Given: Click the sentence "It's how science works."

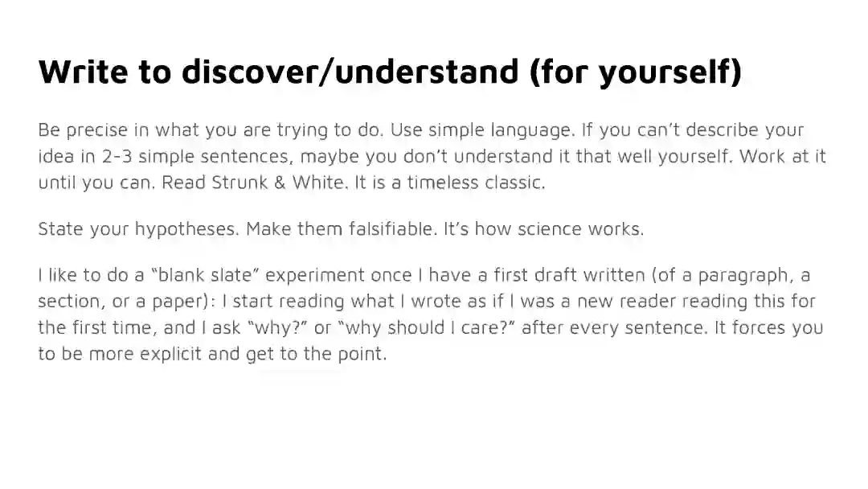Looking at the screenshot, I should 543,229.
